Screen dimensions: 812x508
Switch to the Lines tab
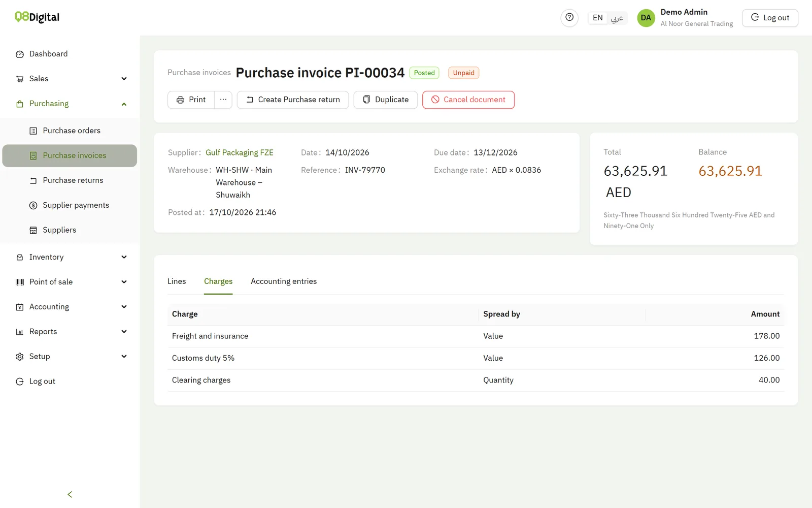click(x=177, y=281)
